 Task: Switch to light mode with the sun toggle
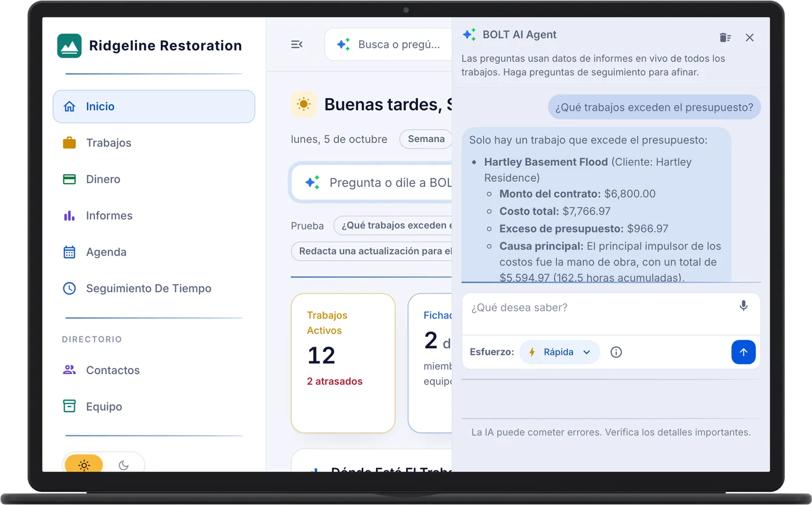pos(84,465)
